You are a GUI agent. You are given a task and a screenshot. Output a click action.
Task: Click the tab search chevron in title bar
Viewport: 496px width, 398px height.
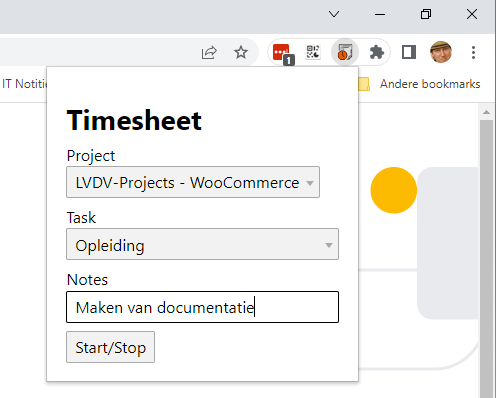(x=334, y=14)
